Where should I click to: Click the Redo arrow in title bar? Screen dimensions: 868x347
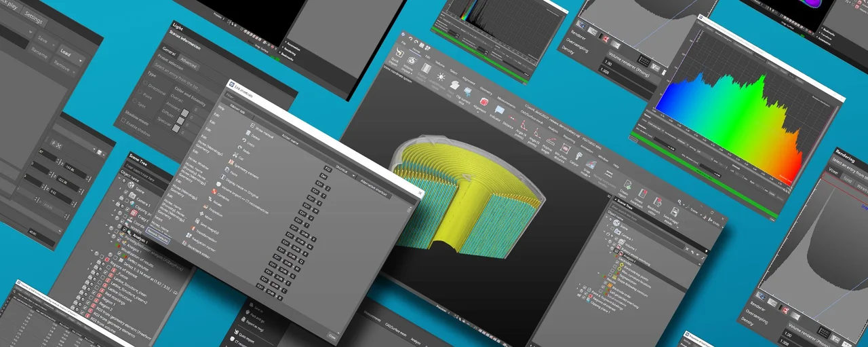coord(416,41)
